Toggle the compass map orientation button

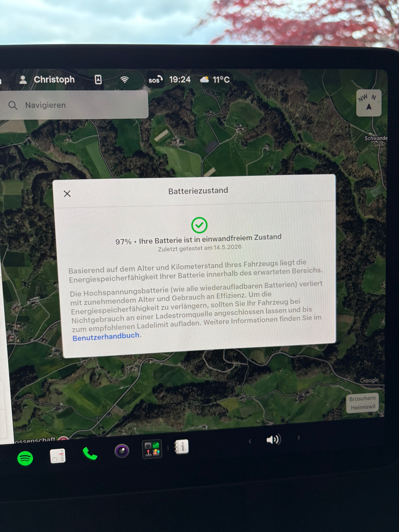[x=368, y=103]
